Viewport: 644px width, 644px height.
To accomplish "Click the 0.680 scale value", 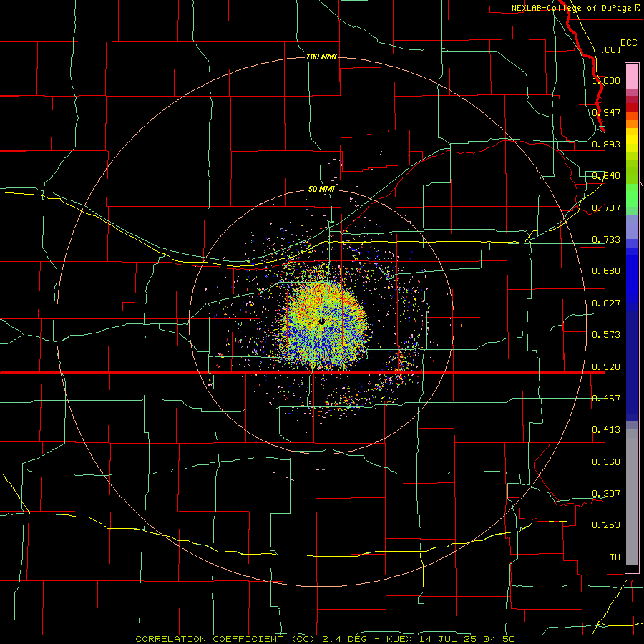I will pyautogui.click(x=606, y=271).
